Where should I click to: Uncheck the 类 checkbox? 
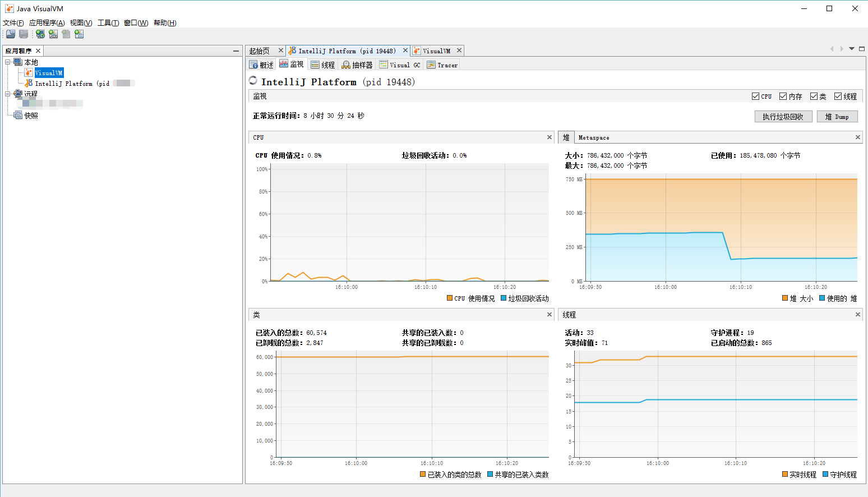coord(814,96)
